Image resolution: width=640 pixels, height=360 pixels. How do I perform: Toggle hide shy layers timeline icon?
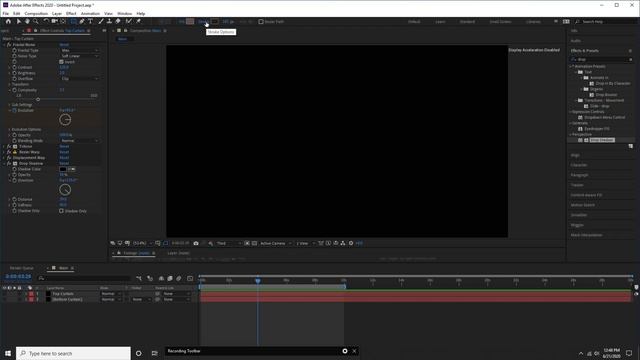pyautogui.click(x=161, y=278)
